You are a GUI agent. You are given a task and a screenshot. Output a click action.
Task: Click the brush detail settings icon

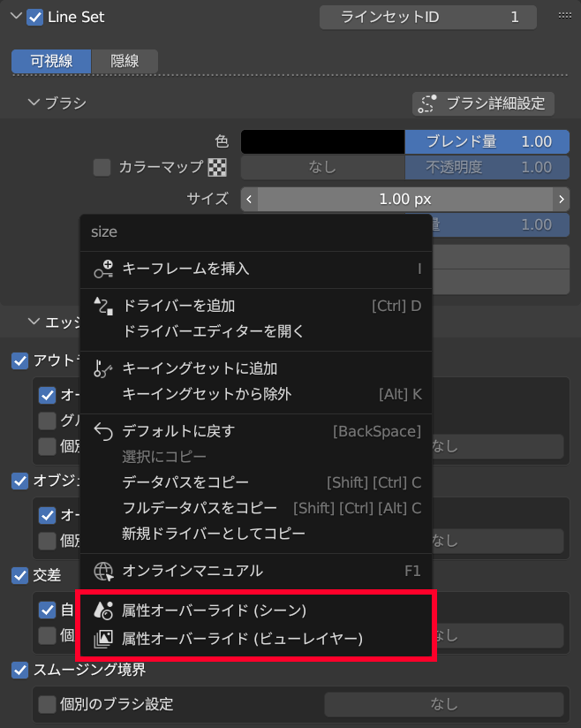427,103
